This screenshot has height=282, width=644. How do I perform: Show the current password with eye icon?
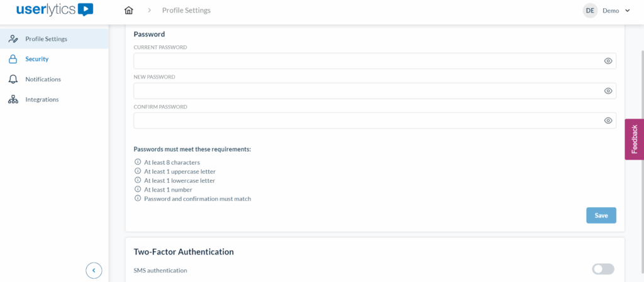[608, 61]
